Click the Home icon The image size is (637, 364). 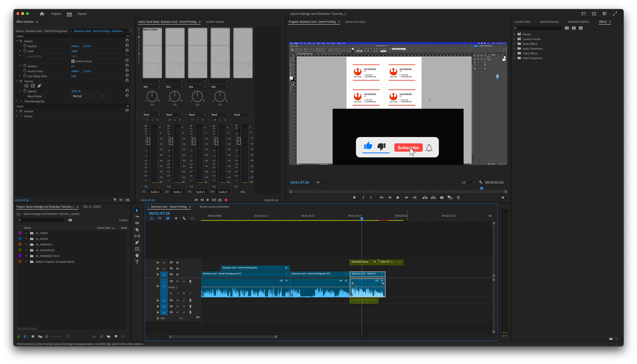click(x=42, y=14)
